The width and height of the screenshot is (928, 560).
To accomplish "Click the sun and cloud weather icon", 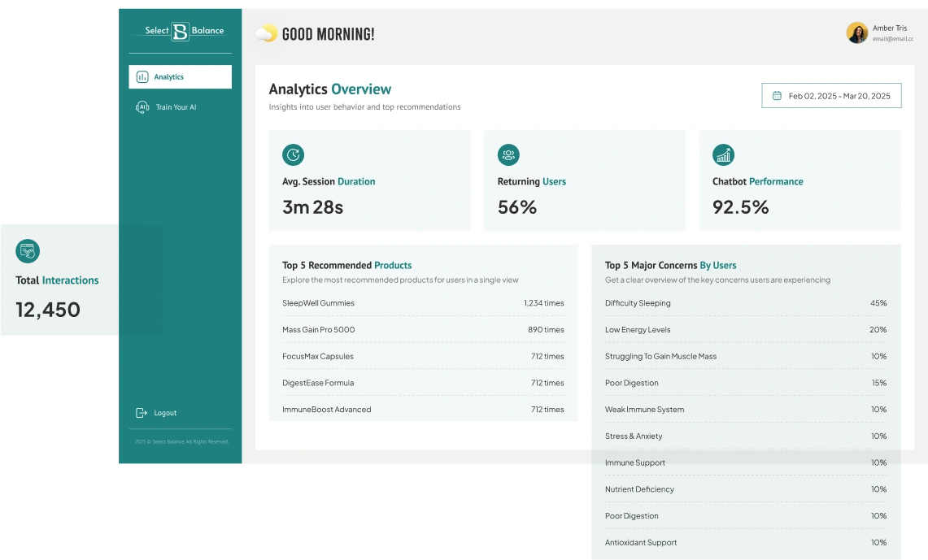I will coord(266,33).
